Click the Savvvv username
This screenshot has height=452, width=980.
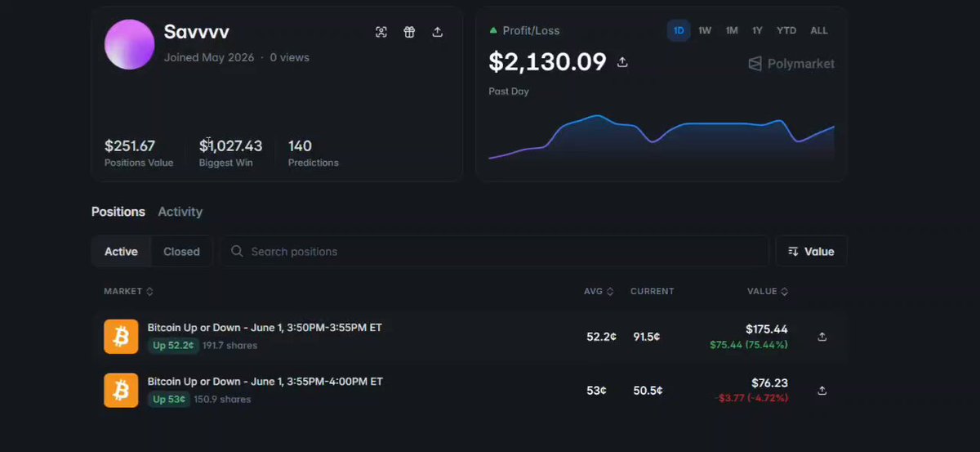pos(197,32)
